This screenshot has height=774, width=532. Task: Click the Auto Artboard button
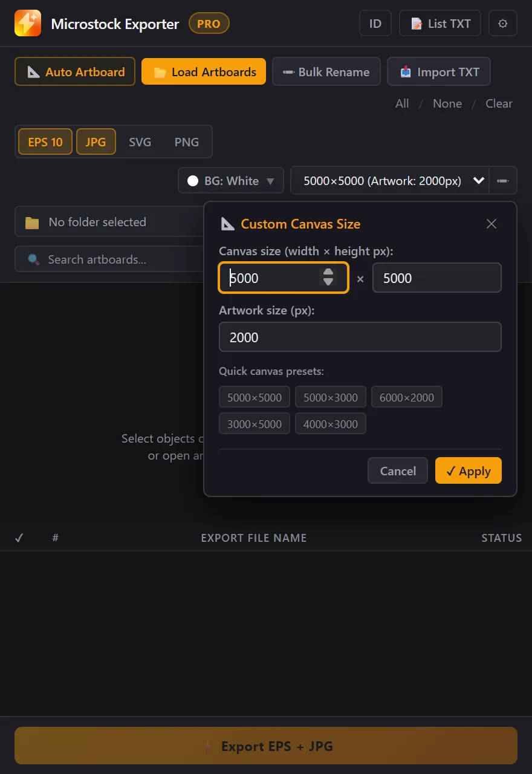(x=75, y=72)
